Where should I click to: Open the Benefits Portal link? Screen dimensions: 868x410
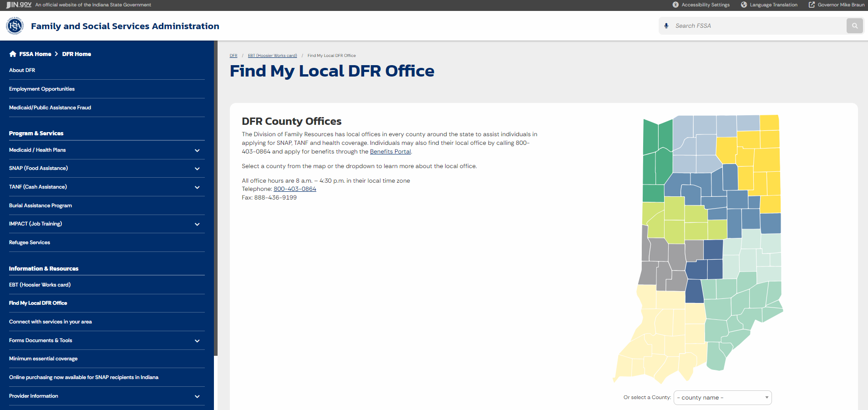391,152
